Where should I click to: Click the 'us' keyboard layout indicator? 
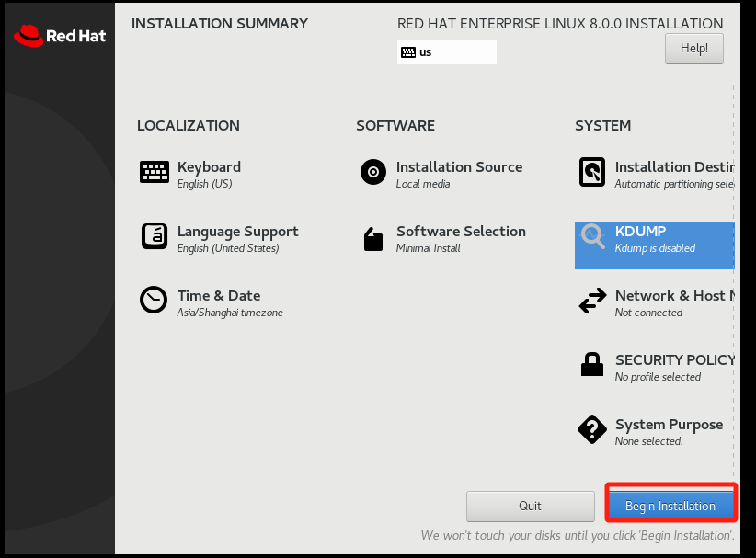tap(446, 52)
